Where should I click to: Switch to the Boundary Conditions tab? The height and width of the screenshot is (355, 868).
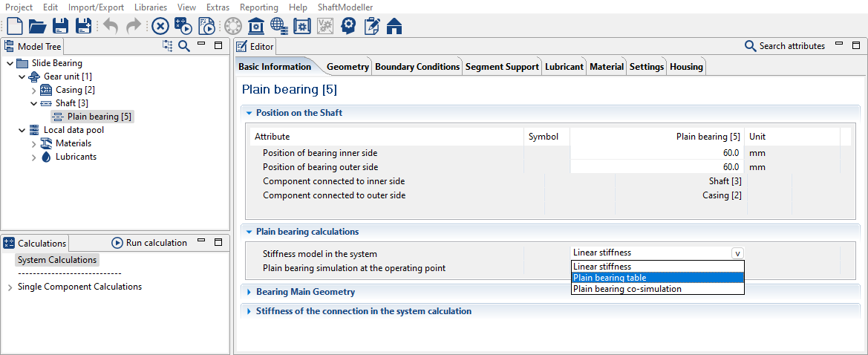[x=417, y=66]
